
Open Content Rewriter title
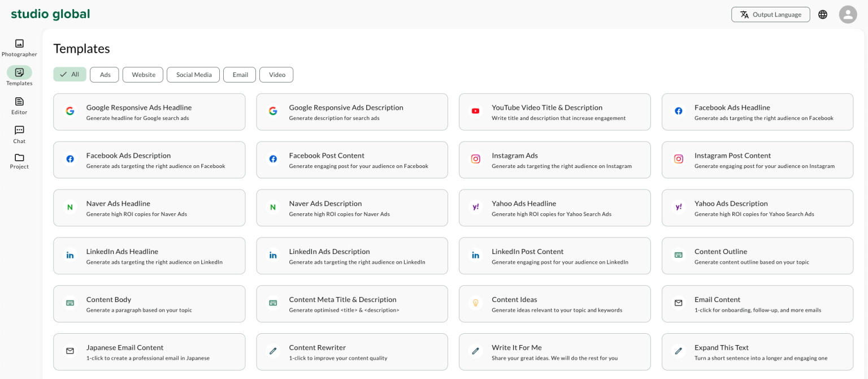coord(318,348)
